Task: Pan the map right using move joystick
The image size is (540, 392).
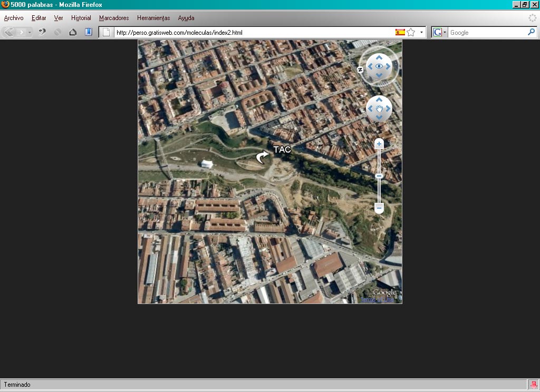Action: pyautogui.click(x=388, y=109)
